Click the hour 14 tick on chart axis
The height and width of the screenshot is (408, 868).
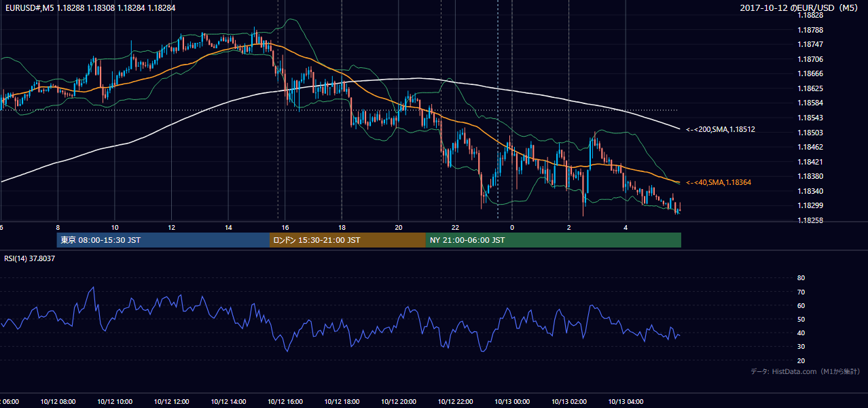click(x=228, y=227)
